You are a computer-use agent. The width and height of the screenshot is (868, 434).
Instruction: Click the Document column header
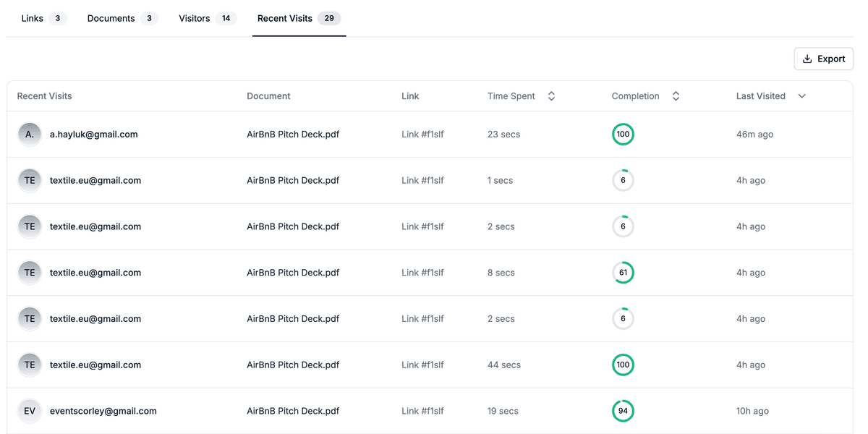pos(268,96)
